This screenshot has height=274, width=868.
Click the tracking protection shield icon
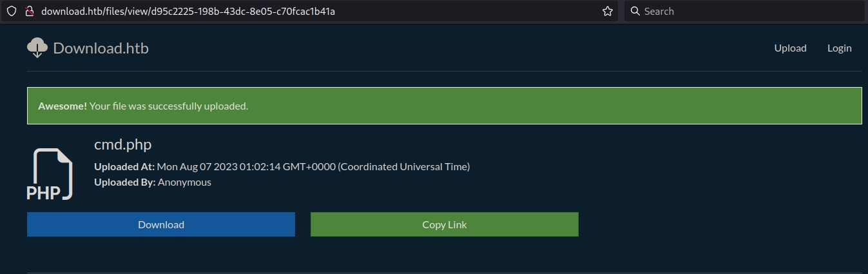11,11
